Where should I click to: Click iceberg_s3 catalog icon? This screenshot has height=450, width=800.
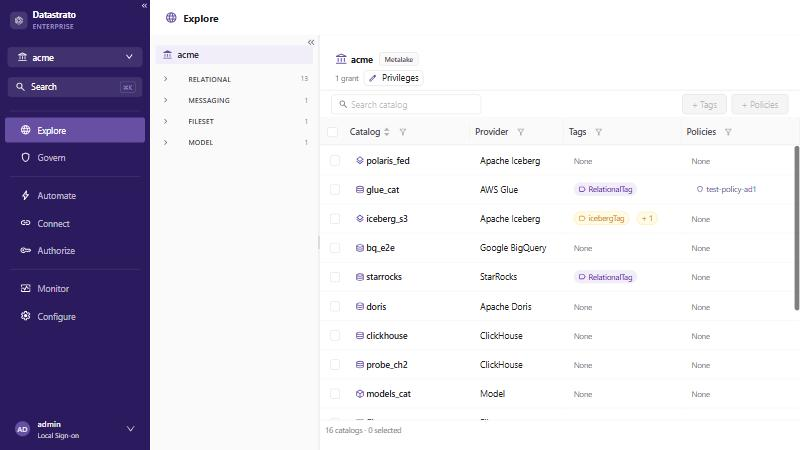[x=360, y=218]
